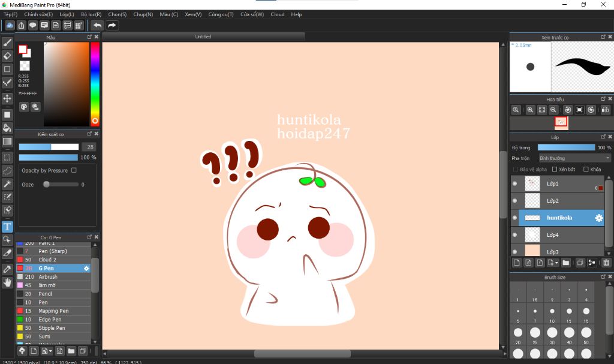Select the Pencil brush

coord(53,294)
